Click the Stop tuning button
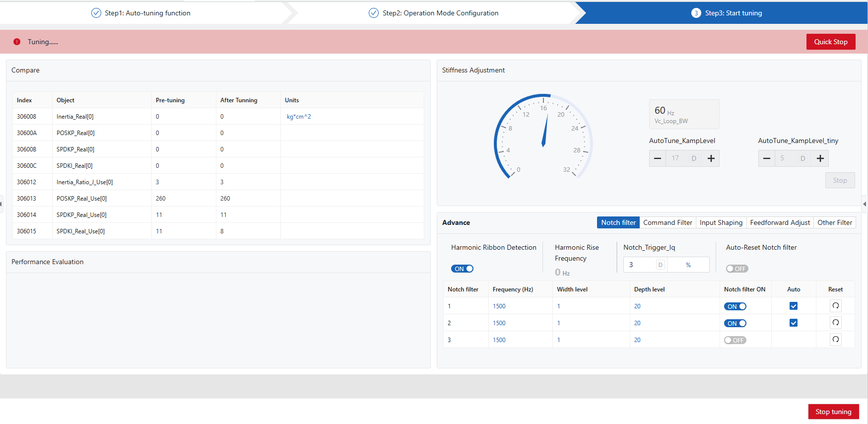Screen dimensions: 868x424 [833, 412]
